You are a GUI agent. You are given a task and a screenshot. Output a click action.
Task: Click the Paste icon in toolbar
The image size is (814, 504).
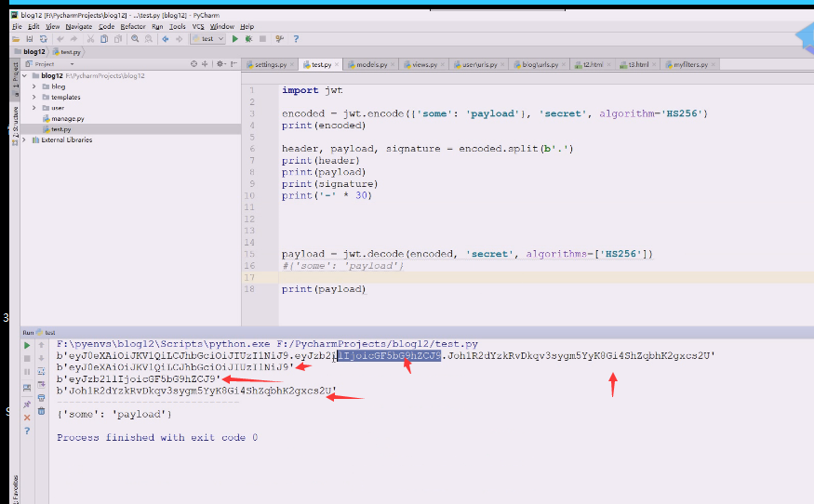click(x=118, y=39)
